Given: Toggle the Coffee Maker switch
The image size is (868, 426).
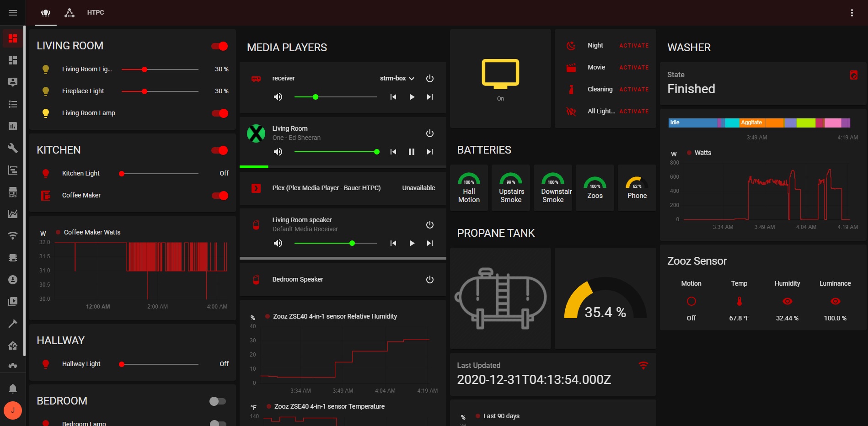Looking at the screenshot, I should (220, 196).
